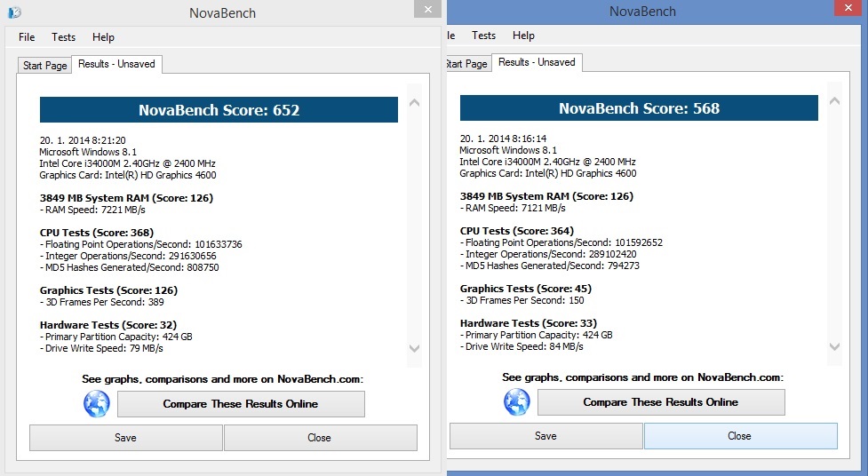Viewport: 868px width, 476px height.
Task: Save the results with the 652 score
Action: pos(125,438)
